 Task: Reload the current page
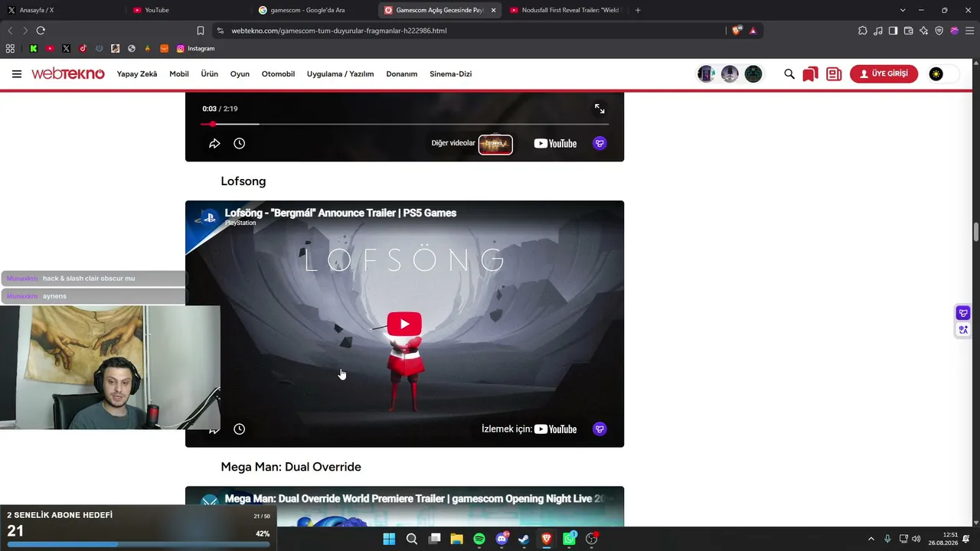41,31
